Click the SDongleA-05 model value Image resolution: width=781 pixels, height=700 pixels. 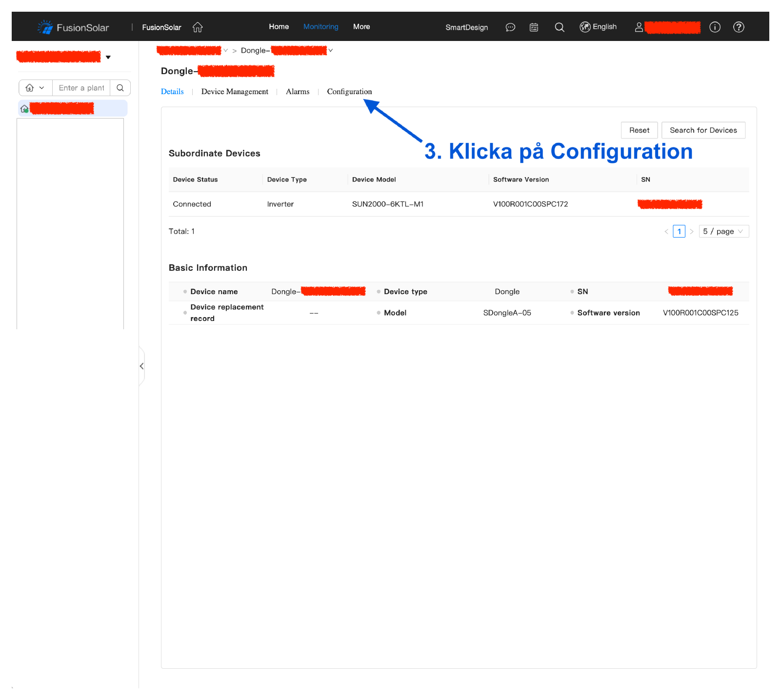point(507,313)
